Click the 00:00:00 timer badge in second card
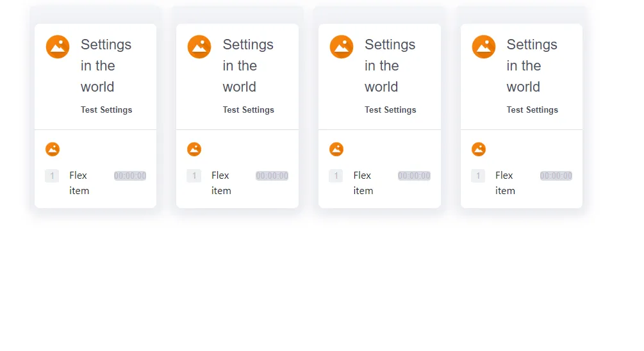This screenshot has height=351, width=644. point(272,175)
